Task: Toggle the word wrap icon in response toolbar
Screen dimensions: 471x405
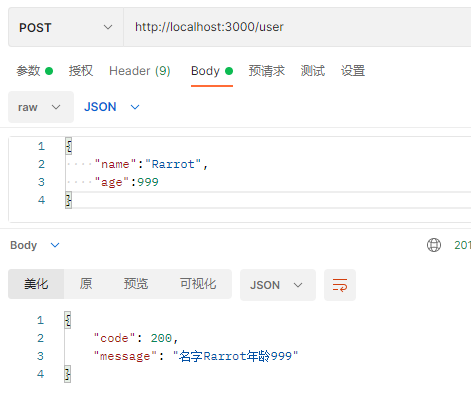Action: (x=340, y=285)
